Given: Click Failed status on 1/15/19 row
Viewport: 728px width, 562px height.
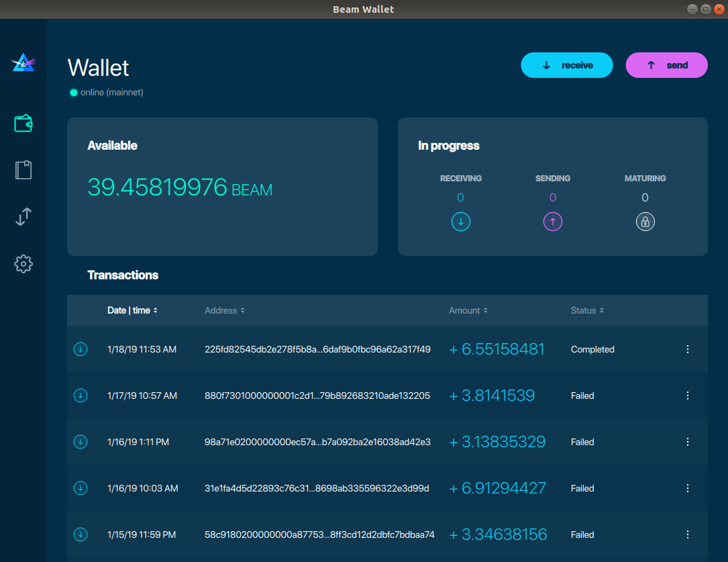Looking at the screenshot, I should [x=582, y=534].
